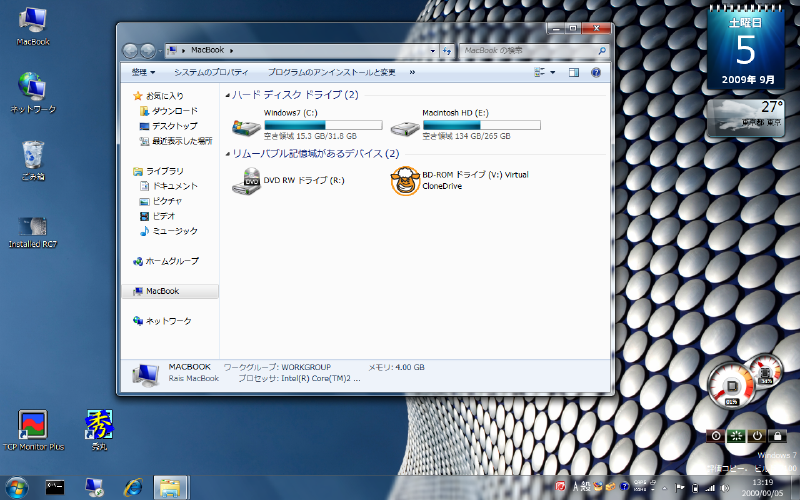The height and width of the screenshot is (500, 800).
Task: Select the Windows7 (C:) drive icon
Action: tap(246, 127)
